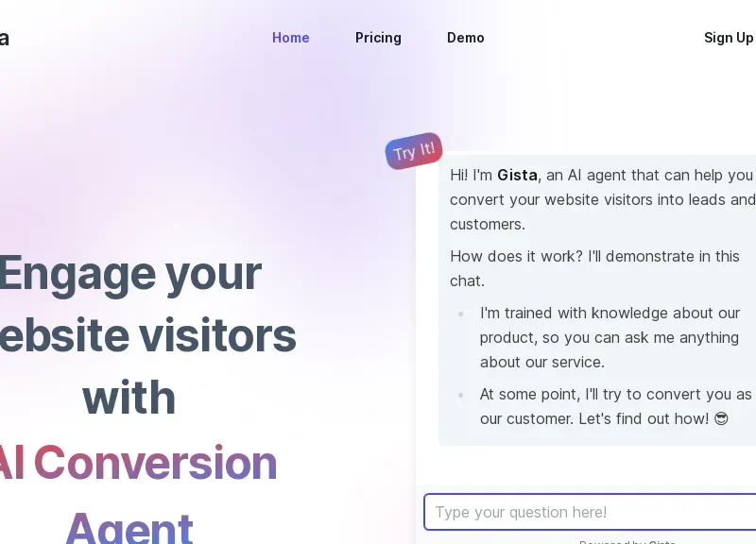Image resolution: width=756 pixels, height=544 pixels.
Task: Click the 'website visitors' headline line
Action: (148, 335)
